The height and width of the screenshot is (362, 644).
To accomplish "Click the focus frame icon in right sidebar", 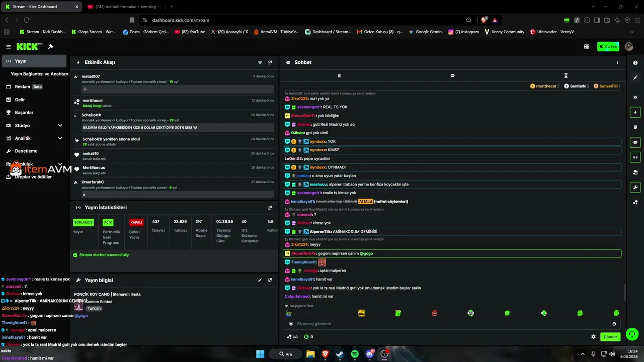I will coord(635,97).
